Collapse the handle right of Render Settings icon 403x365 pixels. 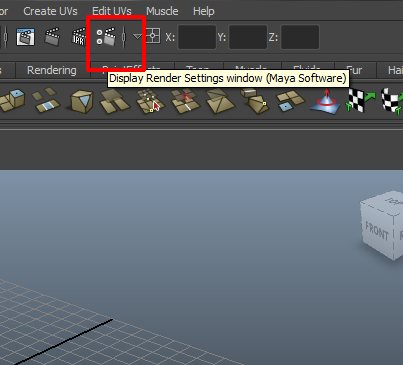point(124,37)
